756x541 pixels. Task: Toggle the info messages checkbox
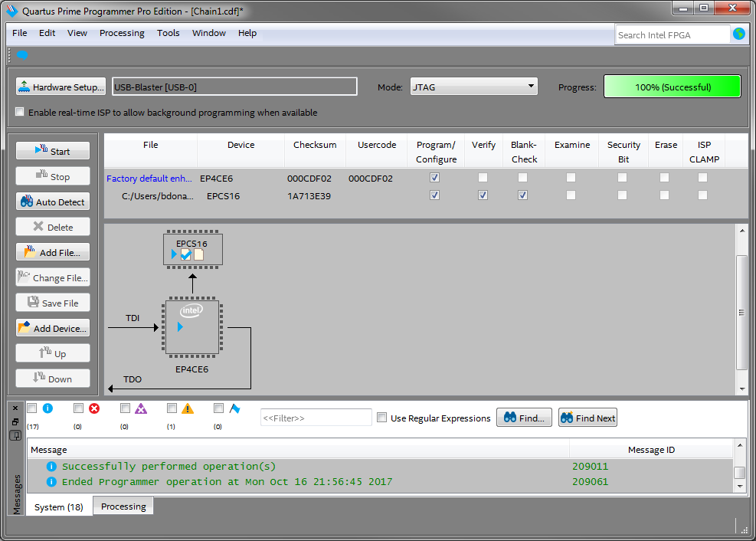pyautogui.click(x=32, y=408)
